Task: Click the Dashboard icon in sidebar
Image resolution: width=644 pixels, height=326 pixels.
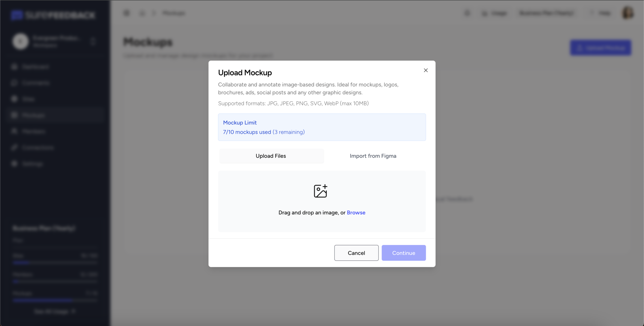Action: tap(14, 67)
